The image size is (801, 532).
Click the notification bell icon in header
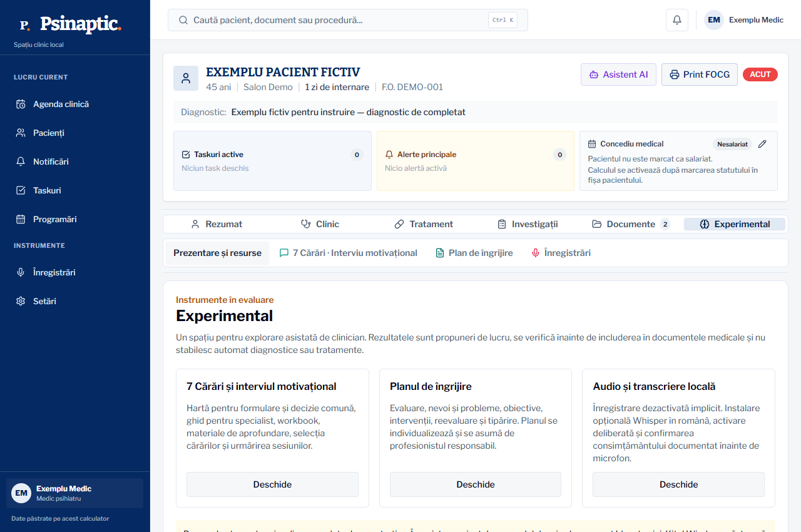tap(677, 20)
